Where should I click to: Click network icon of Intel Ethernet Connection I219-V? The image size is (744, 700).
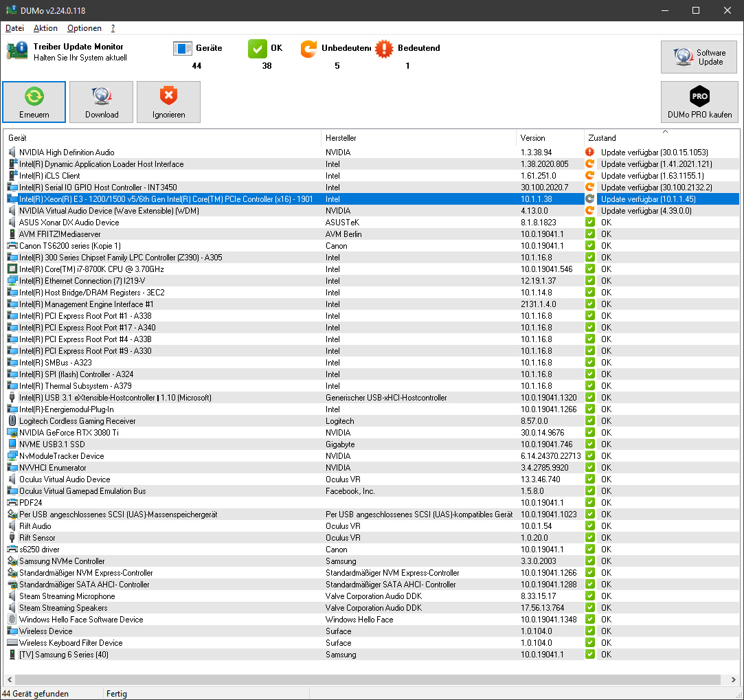click(x=12, y=280)
